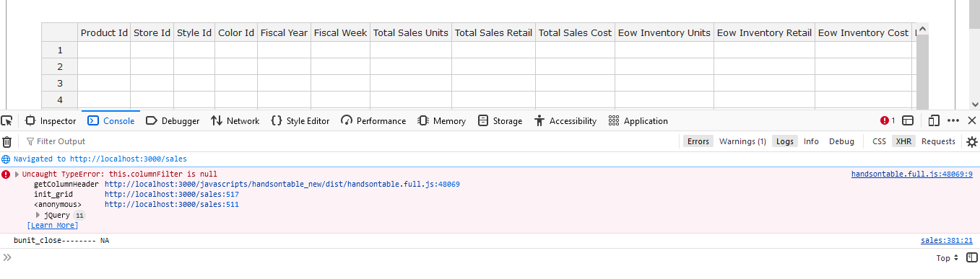Open the sales:511 anonymous link
The height and width of the screenshot is (279, 980).
[172, 205]
